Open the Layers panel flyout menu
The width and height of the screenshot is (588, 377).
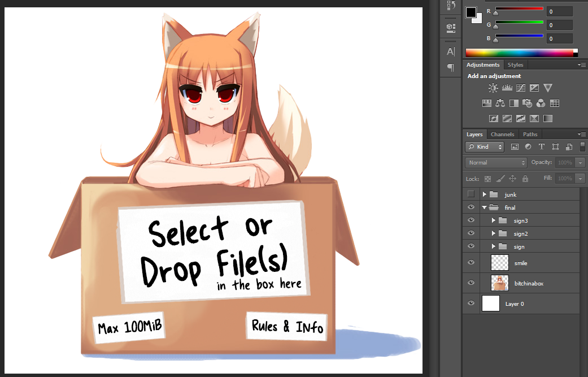[x=582, y=135]
